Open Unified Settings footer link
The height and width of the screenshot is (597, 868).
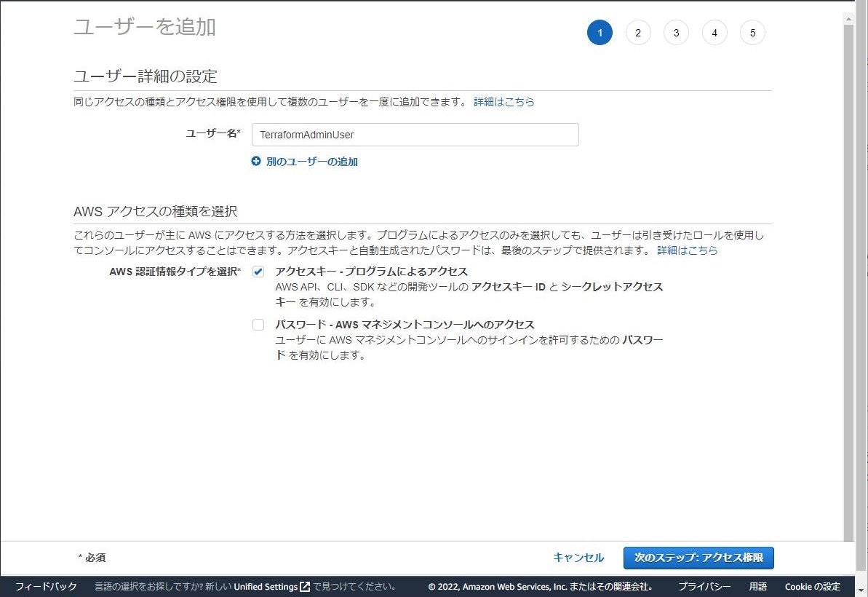click(x=266, y=587)
